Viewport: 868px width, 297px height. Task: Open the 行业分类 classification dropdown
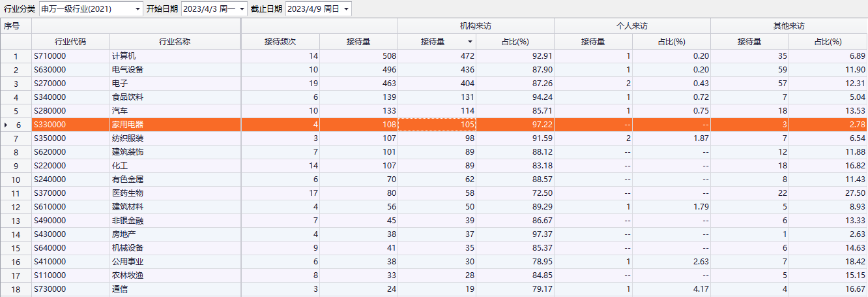click(137, 9)
